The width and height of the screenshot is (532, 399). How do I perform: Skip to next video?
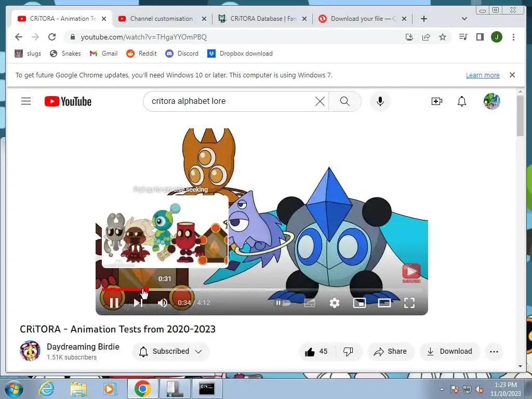(138, 303)
